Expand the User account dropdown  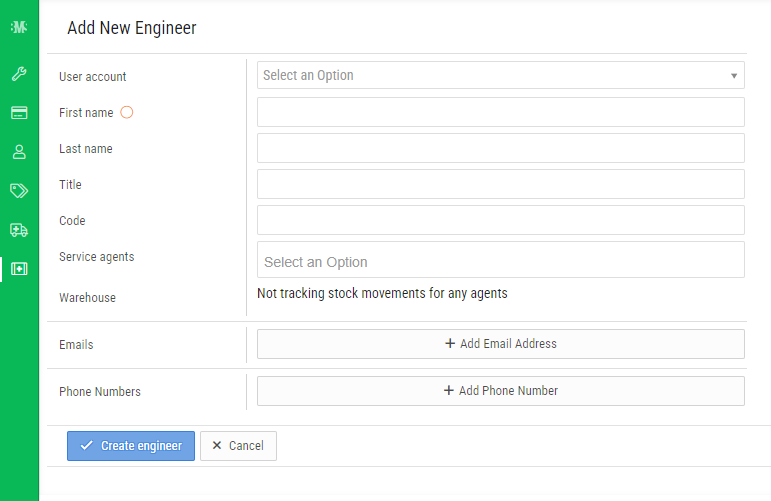[x=500, y=75]
